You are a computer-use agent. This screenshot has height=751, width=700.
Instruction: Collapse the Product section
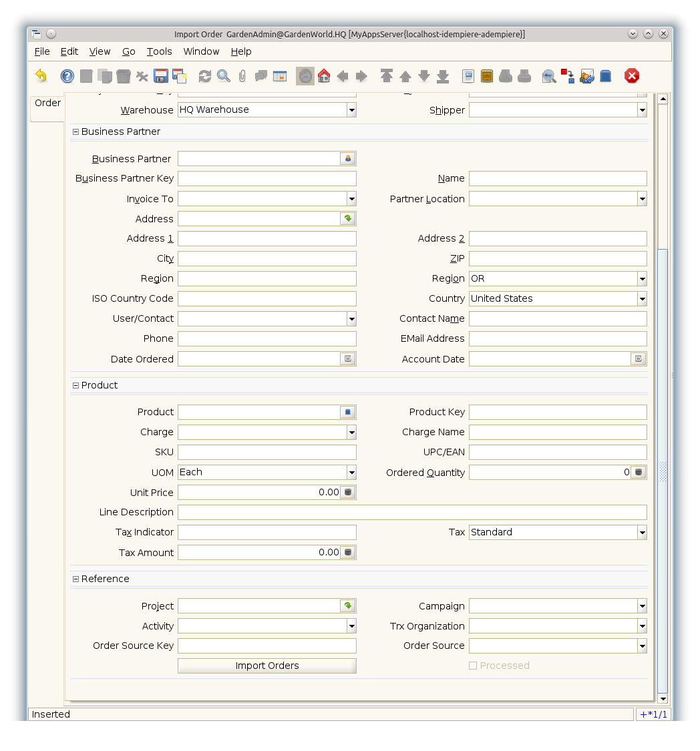tap(75, 386)
